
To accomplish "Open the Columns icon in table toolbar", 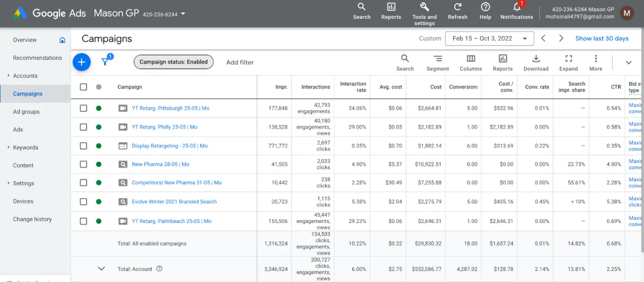I will click(471, 62).
